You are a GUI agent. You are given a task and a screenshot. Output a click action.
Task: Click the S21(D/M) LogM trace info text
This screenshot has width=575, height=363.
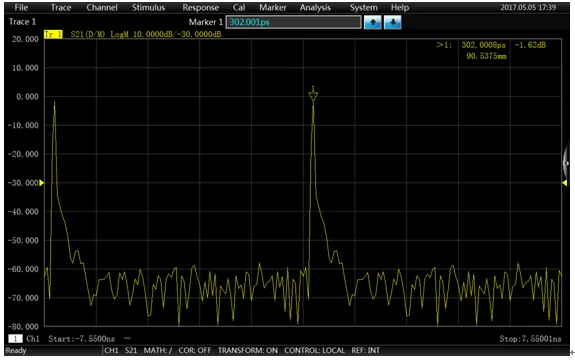click(x=146, y=34)
